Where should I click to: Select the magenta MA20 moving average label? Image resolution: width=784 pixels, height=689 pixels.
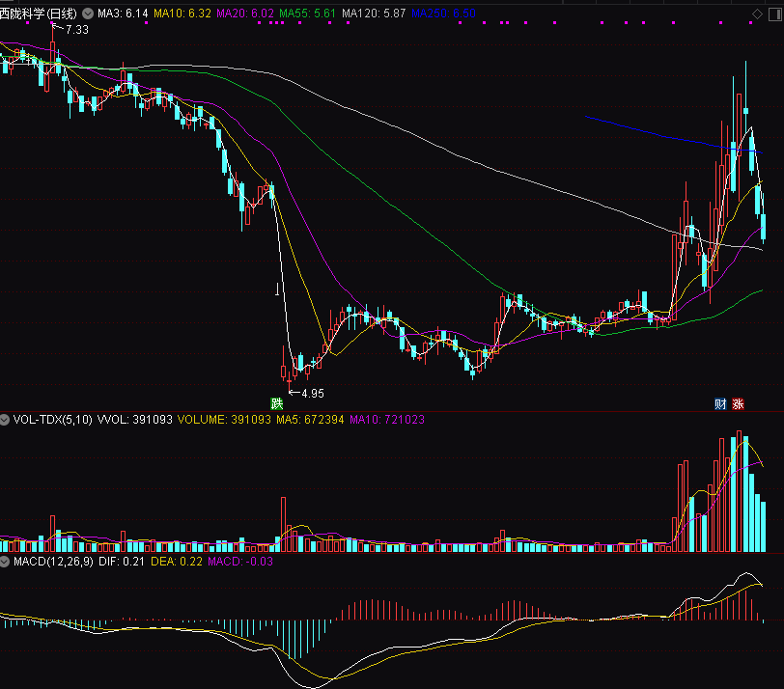[245, 14]
